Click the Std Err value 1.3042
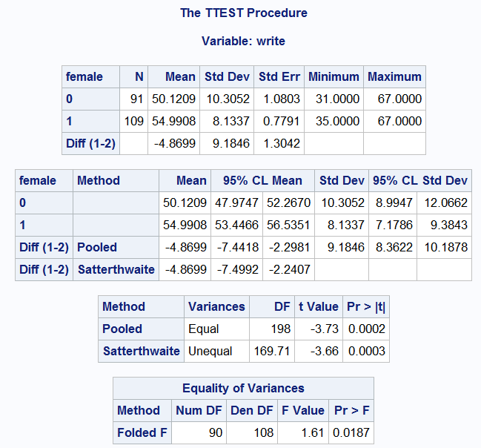The width and height of the screenshot is (481, 448). [282, 143]
